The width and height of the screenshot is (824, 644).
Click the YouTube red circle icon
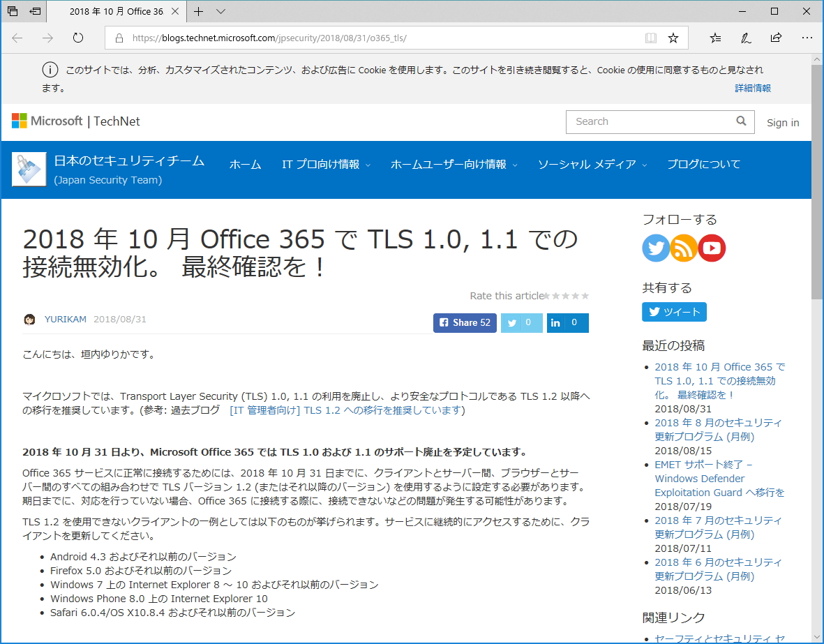pos(712,248)
